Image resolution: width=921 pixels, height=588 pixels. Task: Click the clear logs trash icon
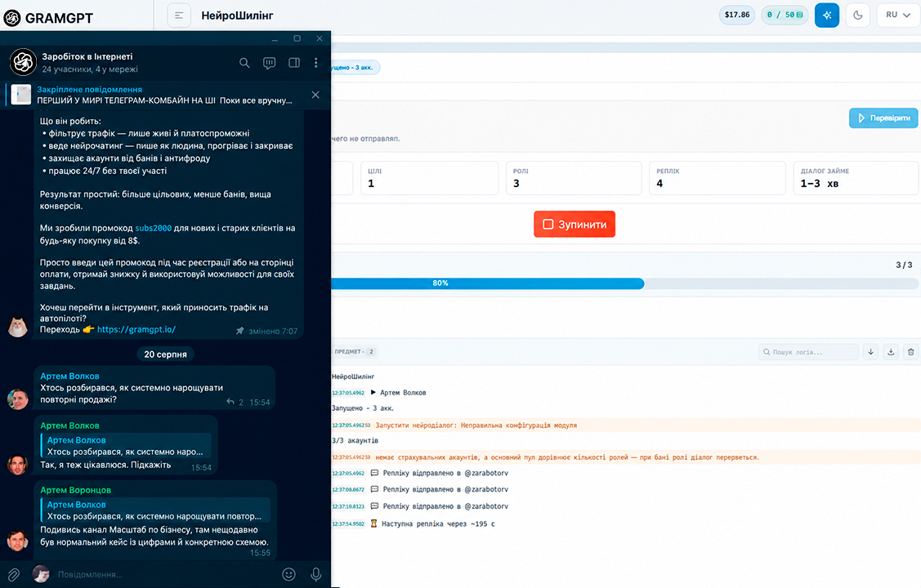pos(910,352)
